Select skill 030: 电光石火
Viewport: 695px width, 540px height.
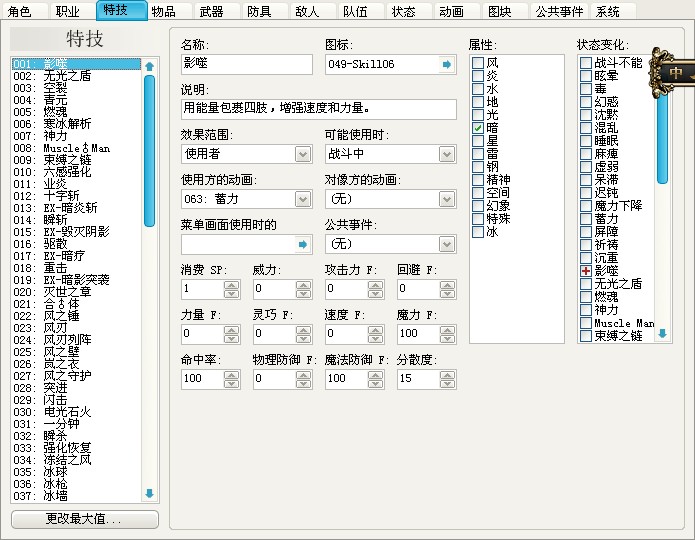pyautogui.click(x=76, y=412)
